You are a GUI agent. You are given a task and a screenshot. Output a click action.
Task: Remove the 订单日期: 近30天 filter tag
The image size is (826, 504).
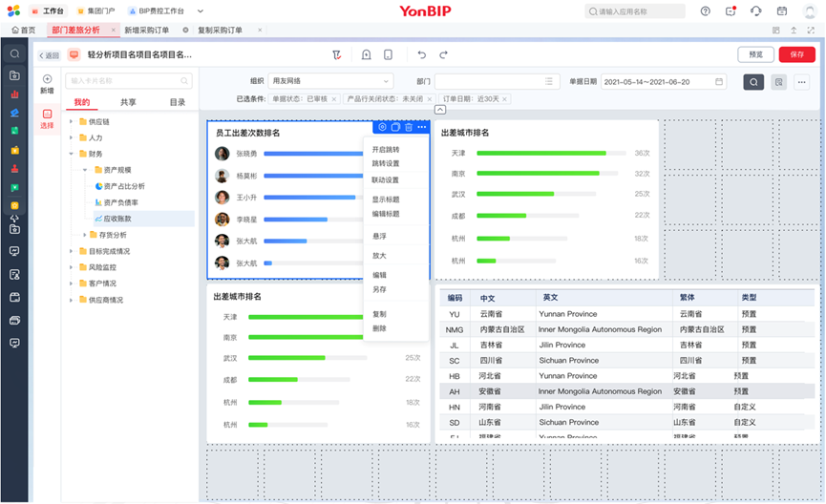click(x=505, y=98)
